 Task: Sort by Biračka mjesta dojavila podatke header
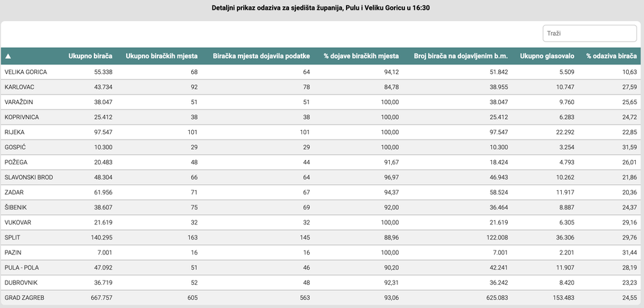click(x=261, y=56)
